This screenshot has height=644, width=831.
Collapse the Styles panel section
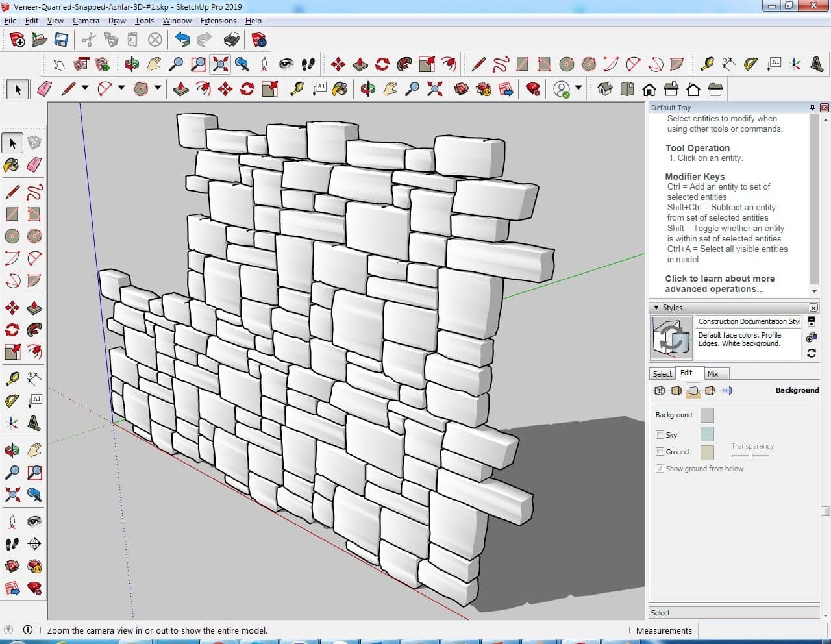656,308
